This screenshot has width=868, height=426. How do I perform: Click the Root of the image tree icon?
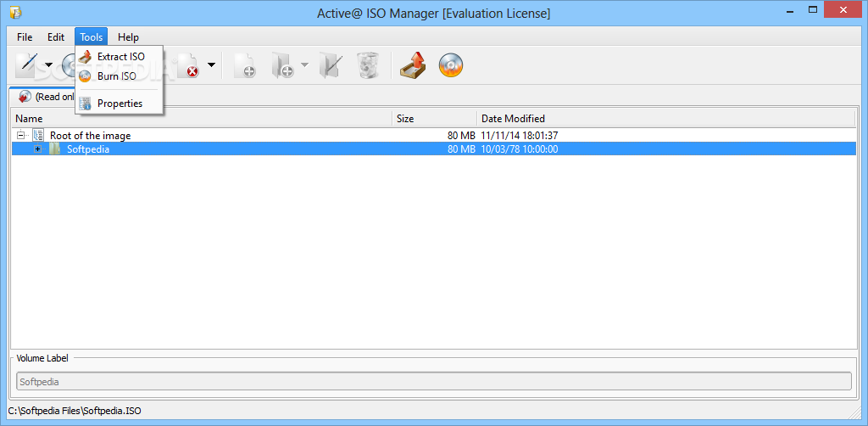tap(38, 135)
